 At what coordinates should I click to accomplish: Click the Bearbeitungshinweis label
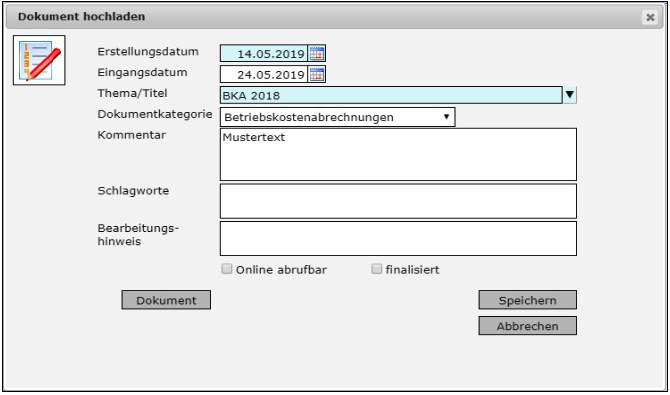point(138,235)
